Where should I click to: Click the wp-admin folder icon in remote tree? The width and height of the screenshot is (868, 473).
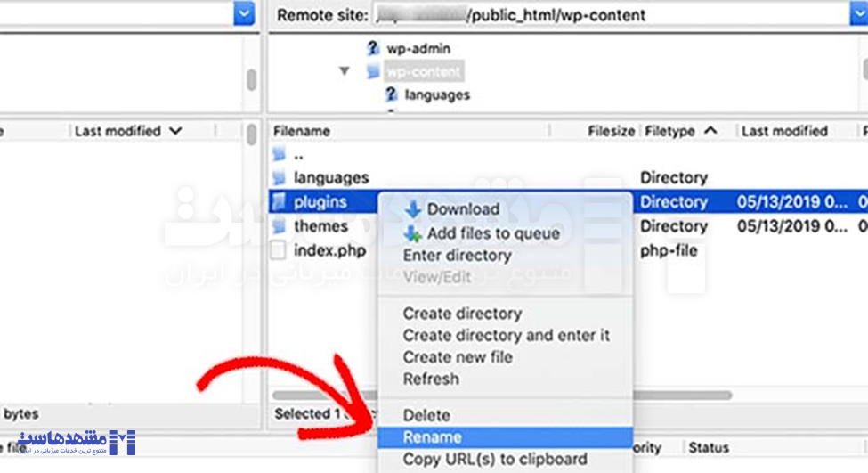click(374, 48)
